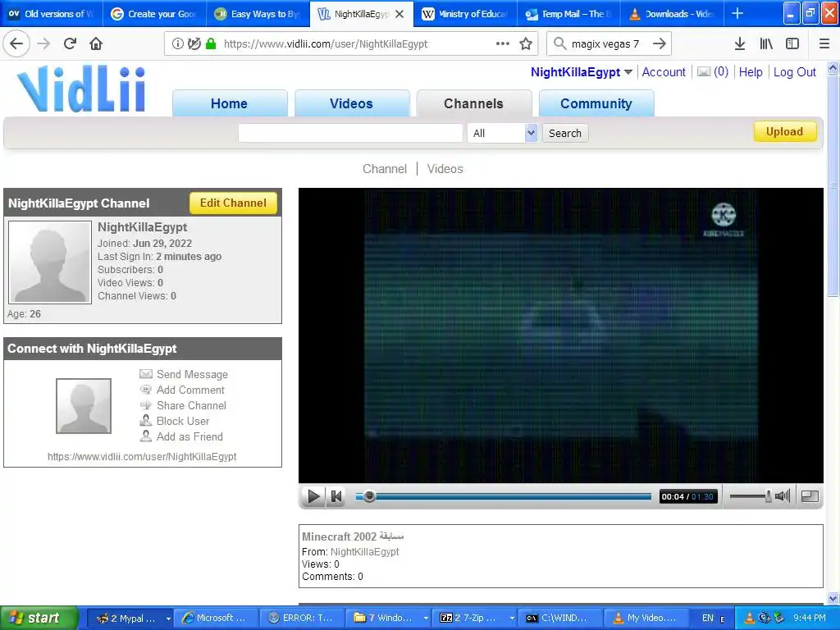The width and height of the screenshot is (840, 630).
Task: Click the Log Out link
Action: tap(794, 72)
